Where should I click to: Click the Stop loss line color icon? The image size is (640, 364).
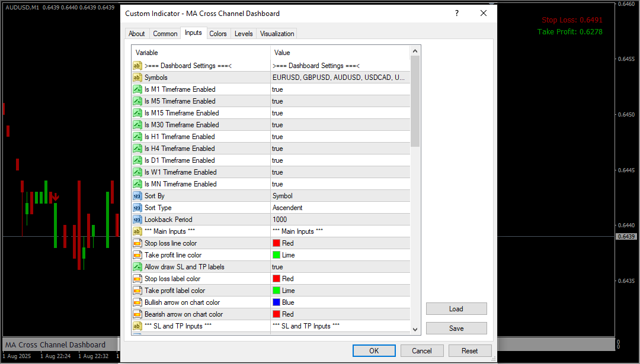click(x=137, y=243)
